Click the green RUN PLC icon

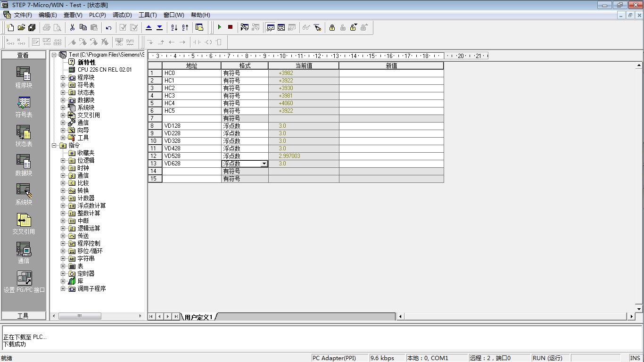(219, 27)
